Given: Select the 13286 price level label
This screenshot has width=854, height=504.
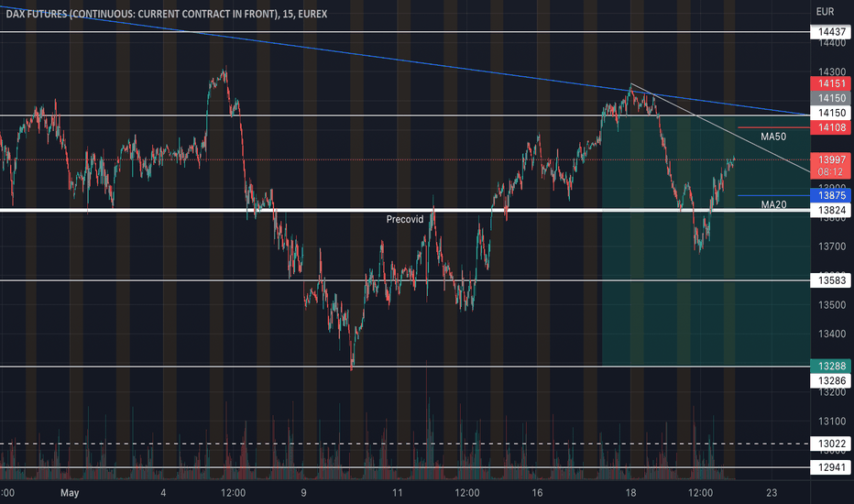Looking at the screenshot, I should [831, 381].
